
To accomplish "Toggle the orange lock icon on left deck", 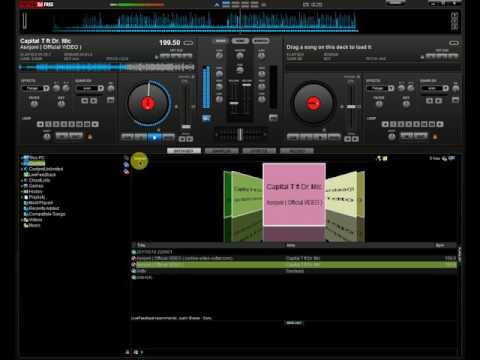I will point(90,136).
